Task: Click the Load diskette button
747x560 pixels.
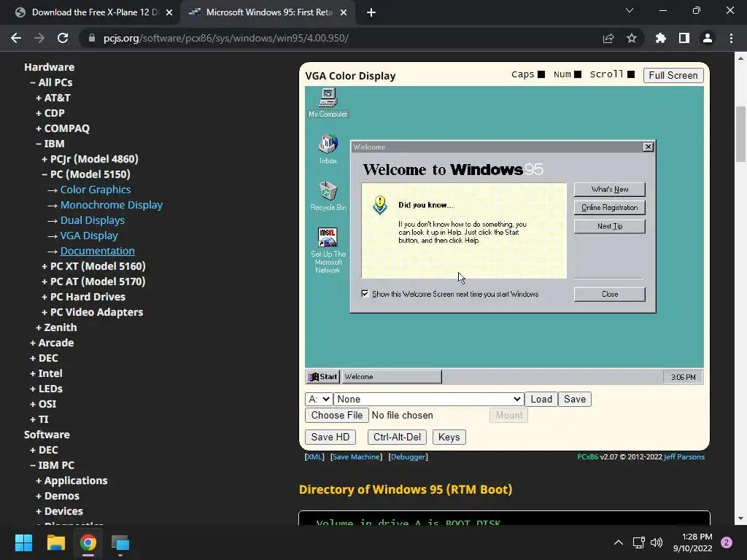Action: pos(541,399)
